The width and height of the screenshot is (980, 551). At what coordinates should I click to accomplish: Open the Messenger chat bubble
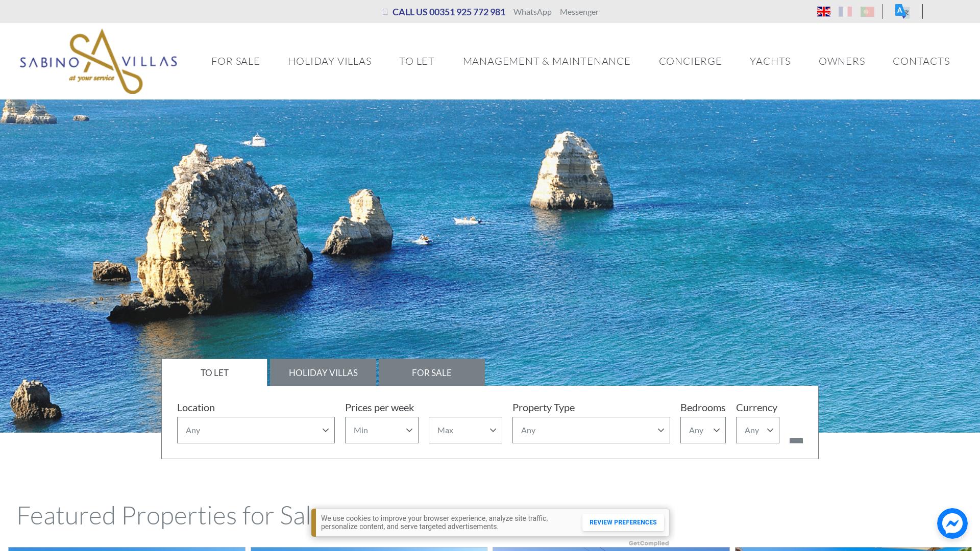click(x=952, y=523)
